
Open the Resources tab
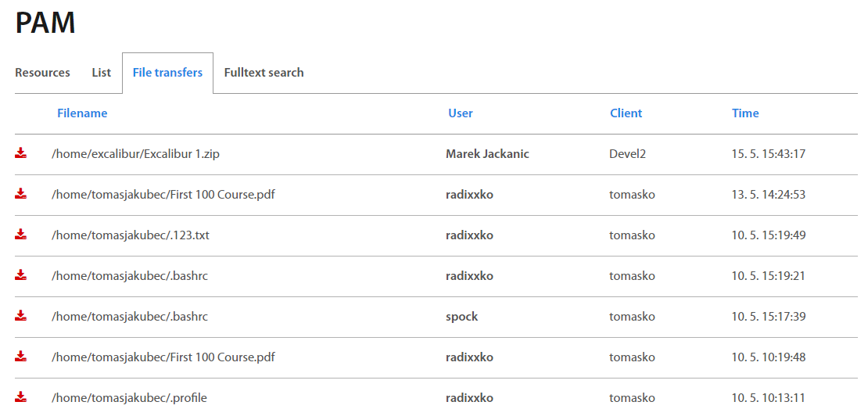pyautogui.click(x=42, y=73)
